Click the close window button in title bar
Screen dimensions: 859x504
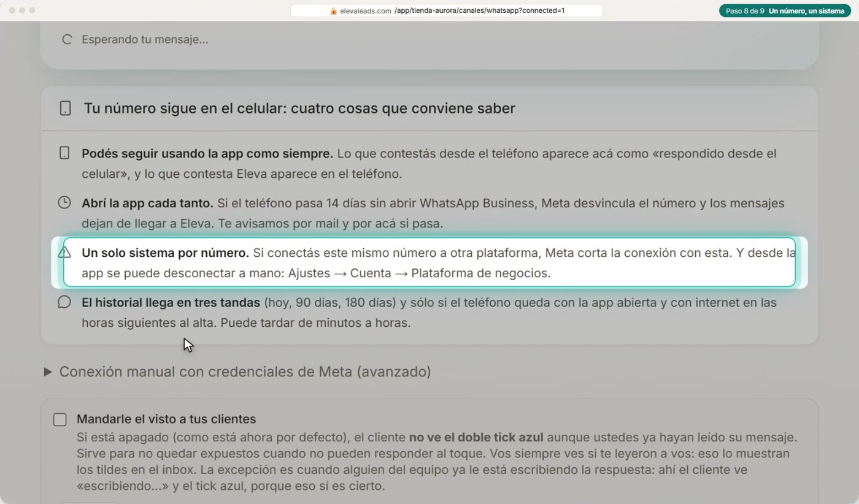pos(12,10)
